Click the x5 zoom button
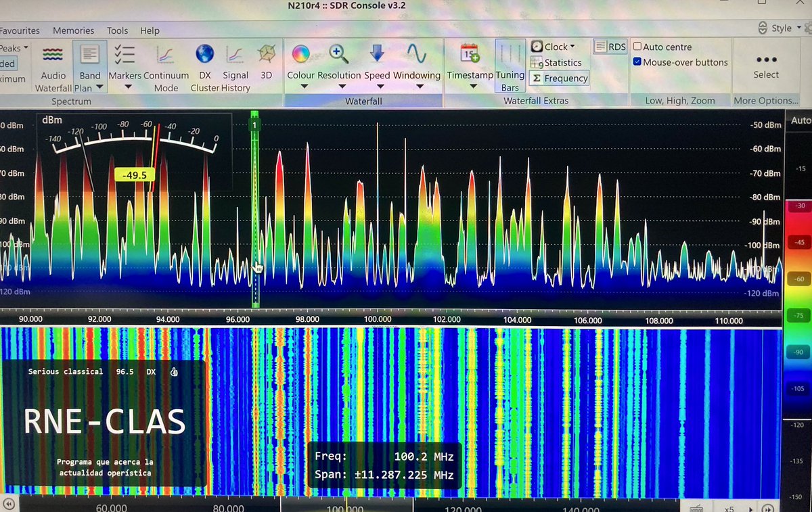Image resolution: width=812 pixels, height=512 pixels. point(730,508)
